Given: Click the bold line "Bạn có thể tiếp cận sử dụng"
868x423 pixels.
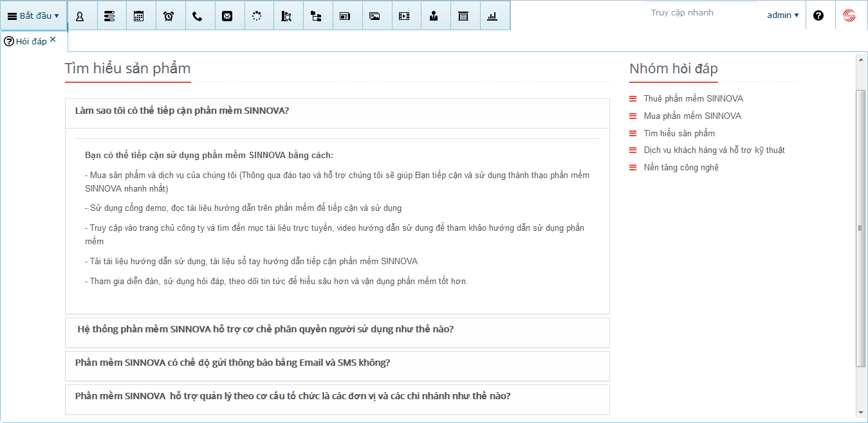Looking at the screenshot, I should click(209, 156).
